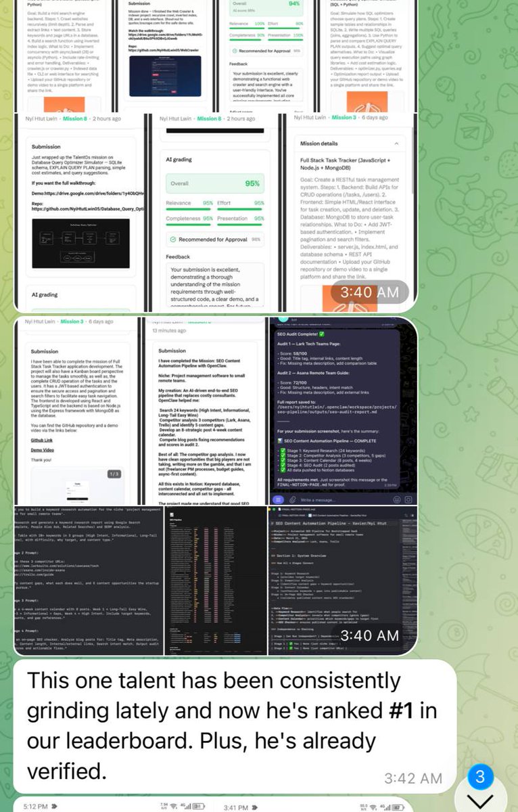Open the Mission 8 Submission screenshot thumbnail
Screen dimensions: 518x812
[80, 213]
